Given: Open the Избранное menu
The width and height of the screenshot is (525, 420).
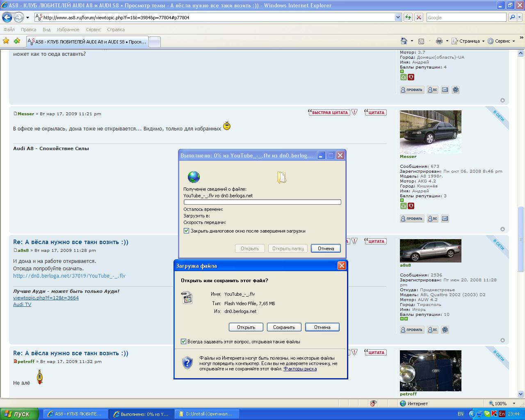Looking at the screenshot, I should [68, 30].
